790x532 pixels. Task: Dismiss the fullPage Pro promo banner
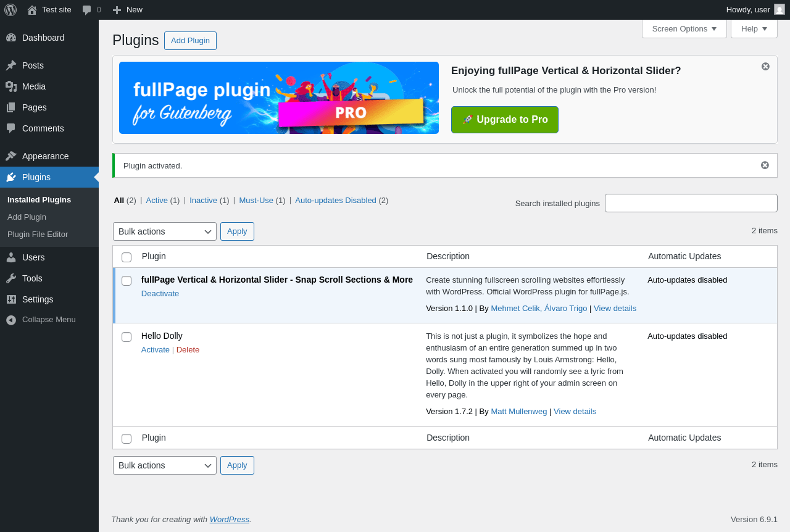click(x=765, y=67)
